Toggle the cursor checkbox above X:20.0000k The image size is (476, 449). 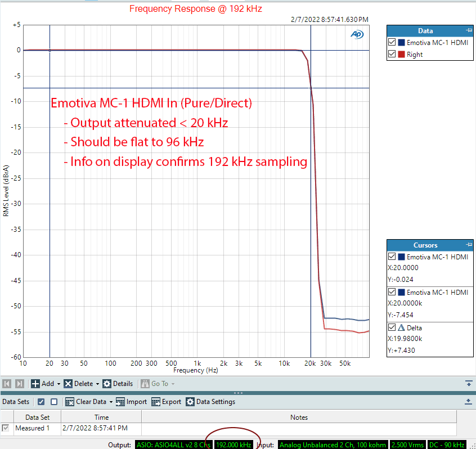click(392, 292)
